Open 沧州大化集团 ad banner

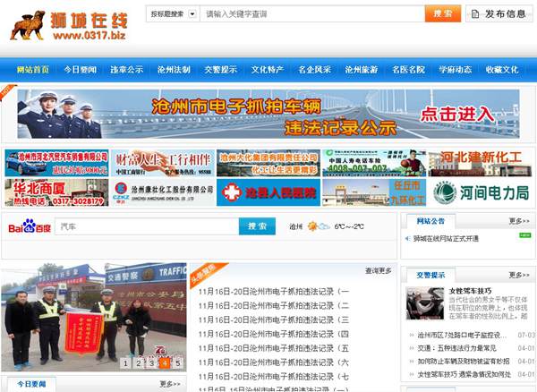(x=268, y=163)
